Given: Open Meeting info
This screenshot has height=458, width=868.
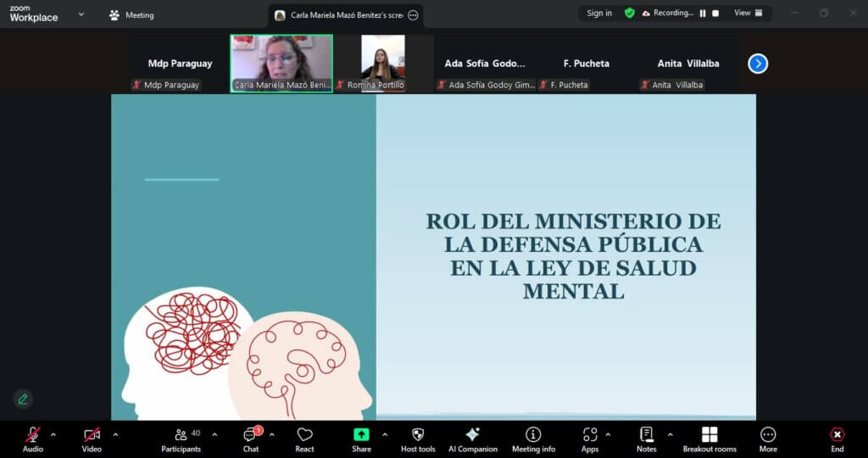Looking at the screenshot, I should (533, 438).
